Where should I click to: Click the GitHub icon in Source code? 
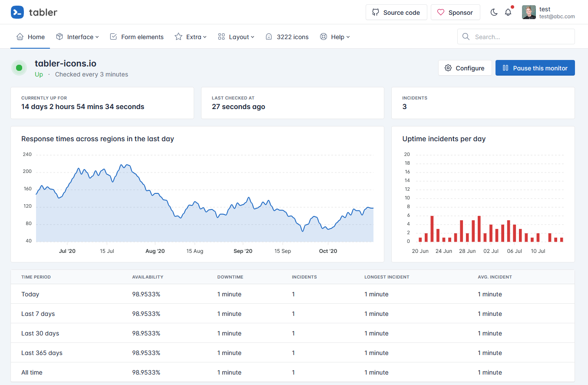coord(376,12)
